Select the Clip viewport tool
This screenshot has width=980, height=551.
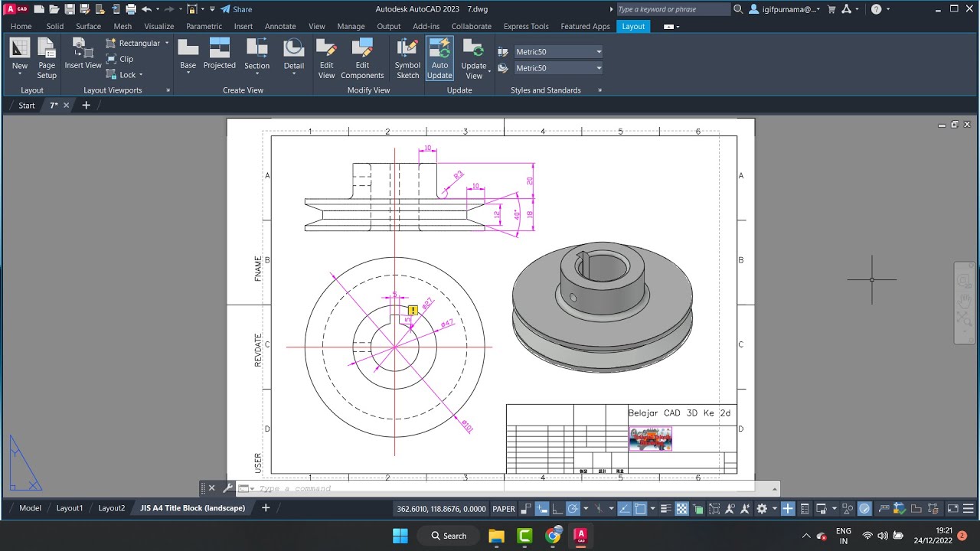(119, 59)
